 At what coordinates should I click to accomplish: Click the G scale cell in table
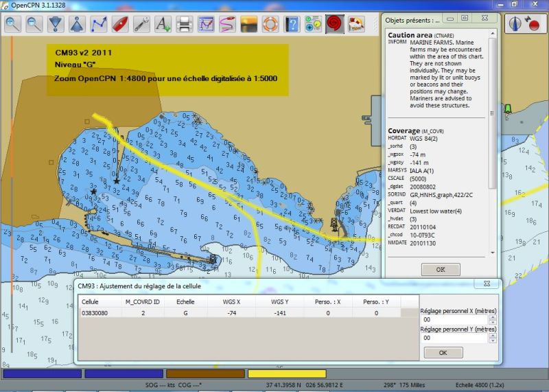click(185, 313)
